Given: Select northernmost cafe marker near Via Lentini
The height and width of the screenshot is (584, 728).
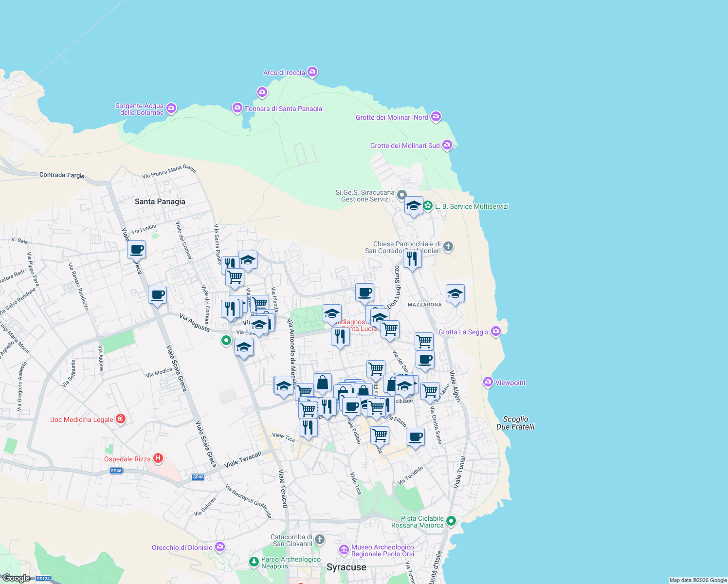Looking at the screenshot, I should [x=137, y=251].
